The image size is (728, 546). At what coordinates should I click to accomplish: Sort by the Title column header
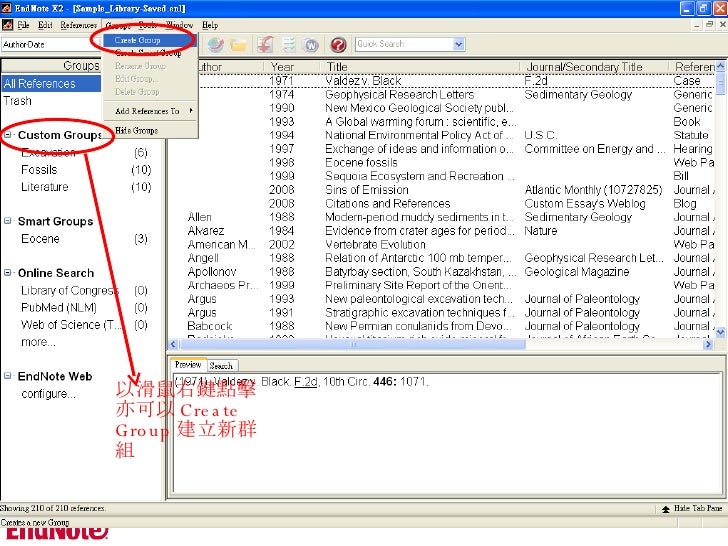coord(419,67)
